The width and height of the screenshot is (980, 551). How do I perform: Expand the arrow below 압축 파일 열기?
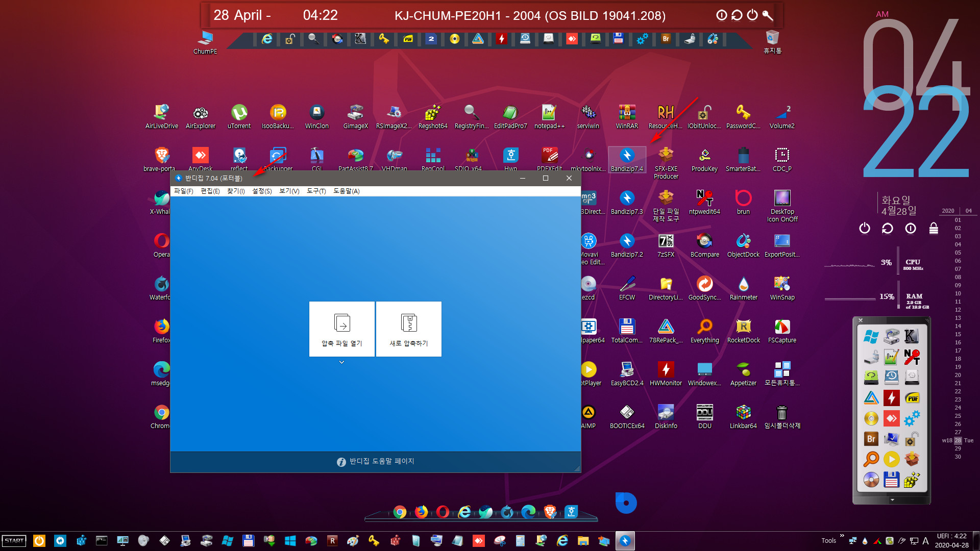[342, 362]
